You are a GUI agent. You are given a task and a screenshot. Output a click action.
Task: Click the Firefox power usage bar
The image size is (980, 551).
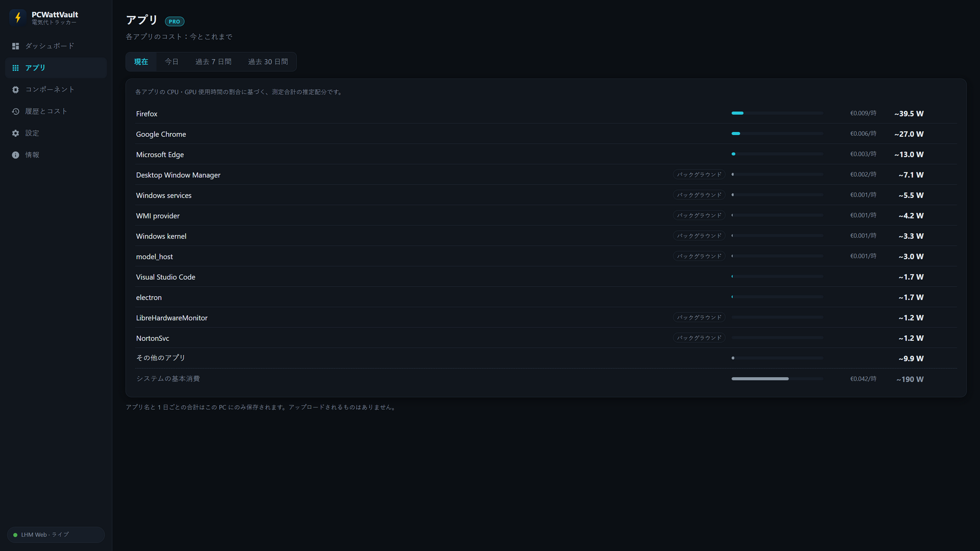point(777,113)
